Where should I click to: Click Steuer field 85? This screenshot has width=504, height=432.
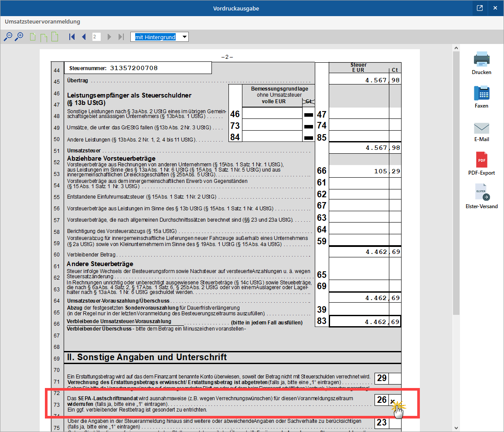365,136
